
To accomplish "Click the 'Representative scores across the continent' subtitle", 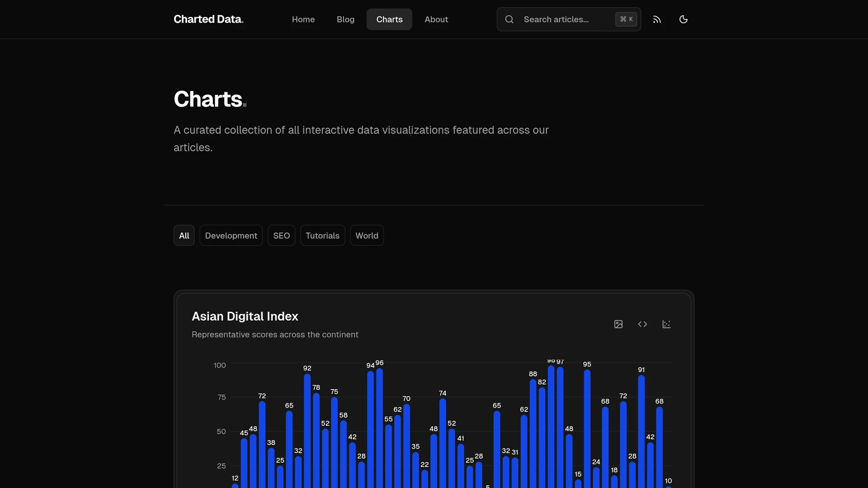I will coord(275,335).
